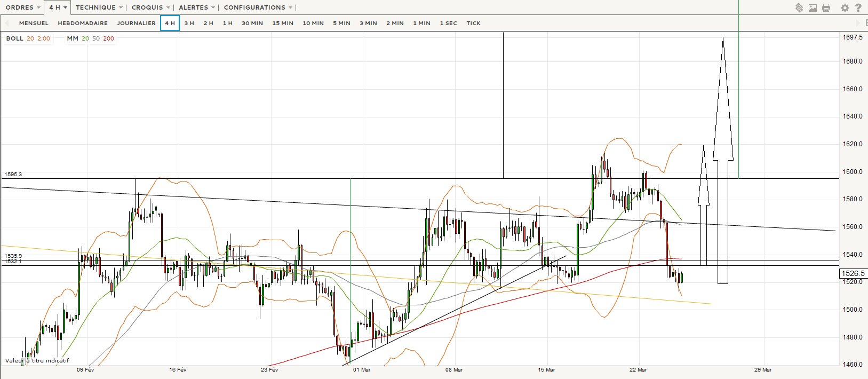868x379 pixels.
Task: Click the 1560.0 price axis label
Action: pos(853,226)
